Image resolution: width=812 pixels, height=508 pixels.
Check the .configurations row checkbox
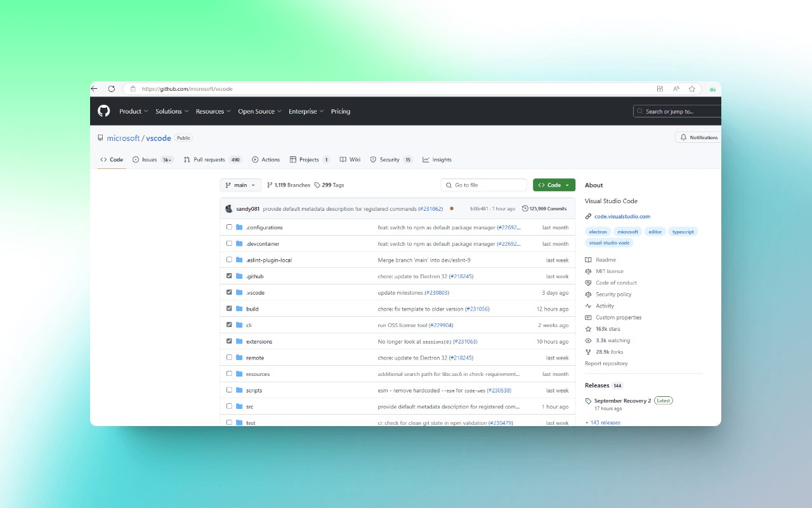pyautogui.click(x=229, y=227)
